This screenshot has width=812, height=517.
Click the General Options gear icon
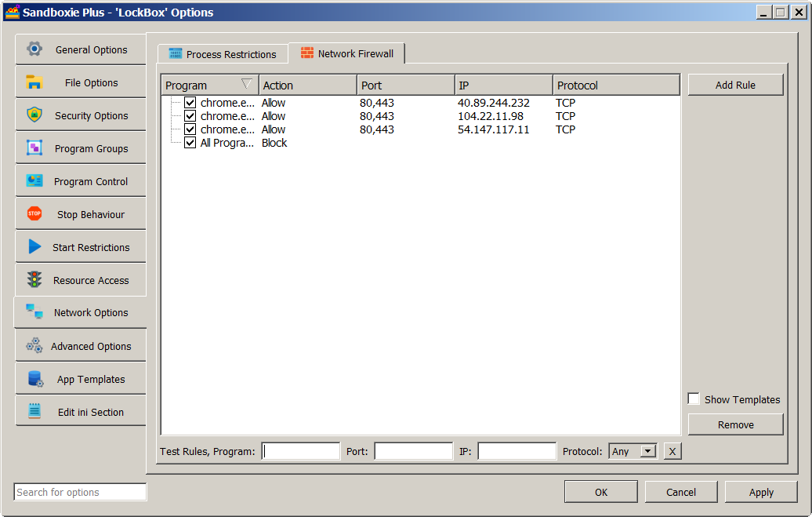click(34, 49)
